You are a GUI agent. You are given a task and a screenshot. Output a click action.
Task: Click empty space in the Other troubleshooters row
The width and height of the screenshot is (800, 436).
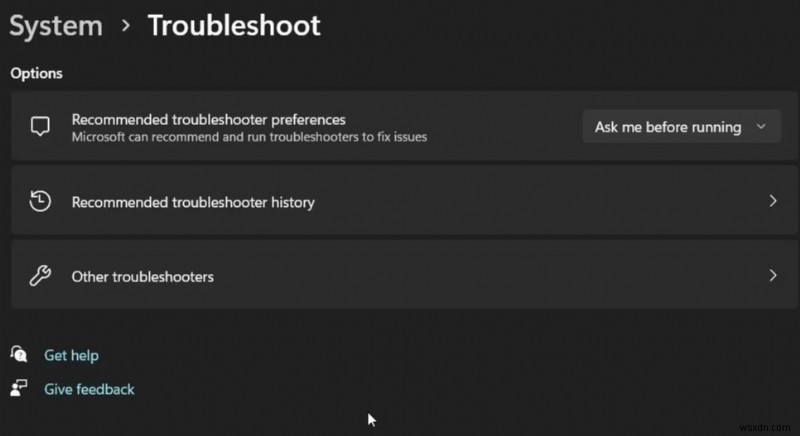480,276
